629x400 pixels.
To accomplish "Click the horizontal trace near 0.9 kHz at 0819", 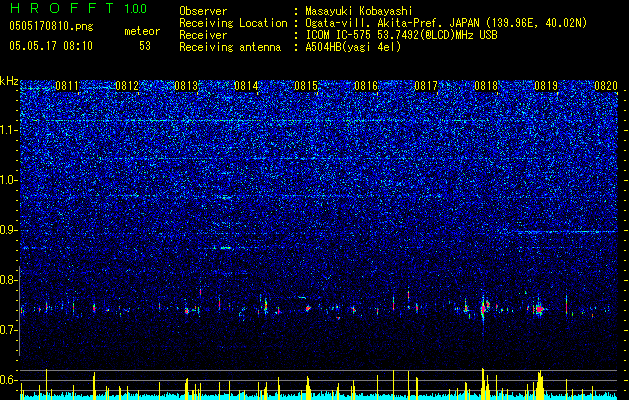I will [566, 232].
